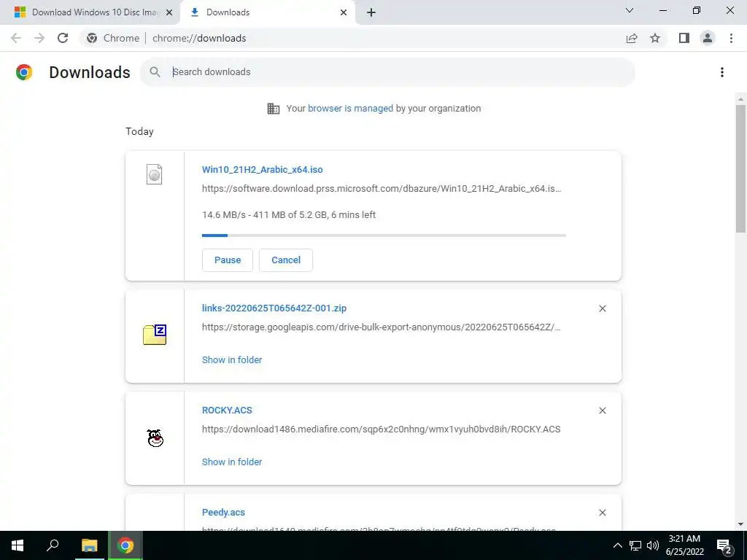Open Chrome's three-dot main menu
The height and width of the screenshot is (560, 747).
pyautogui.click(x=731, y=38)
